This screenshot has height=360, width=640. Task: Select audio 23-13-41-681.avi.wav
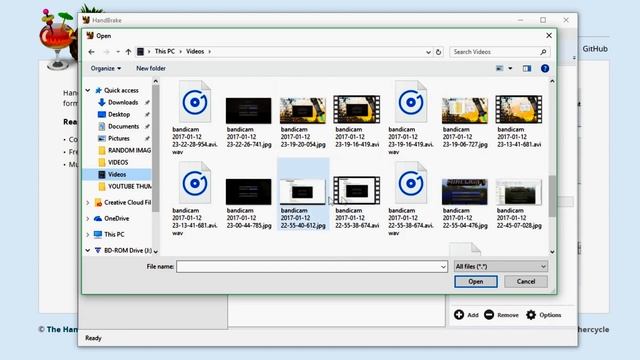(x=195, y=199)
